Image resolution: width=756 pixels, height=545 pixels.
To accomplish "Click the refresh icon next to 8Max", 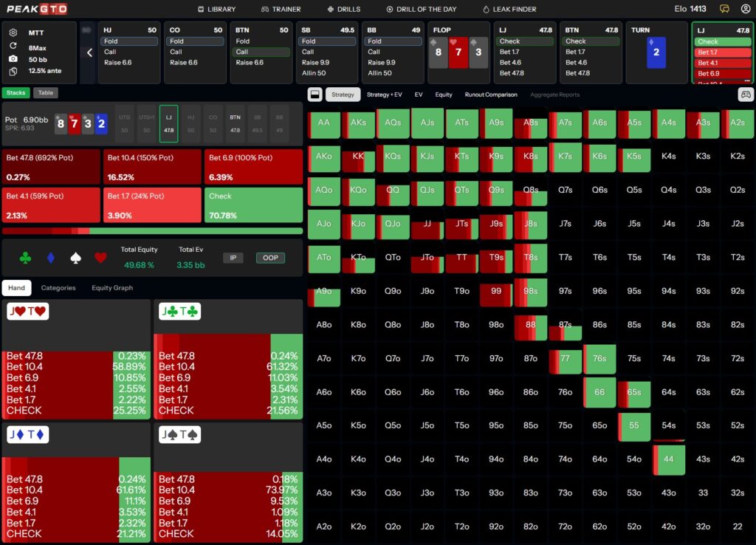I will click(x=13, y=46).
